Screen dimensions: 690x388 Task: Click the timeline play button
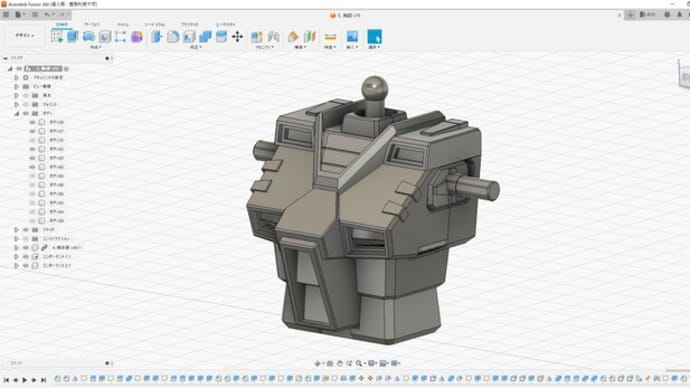coord(25,380)
